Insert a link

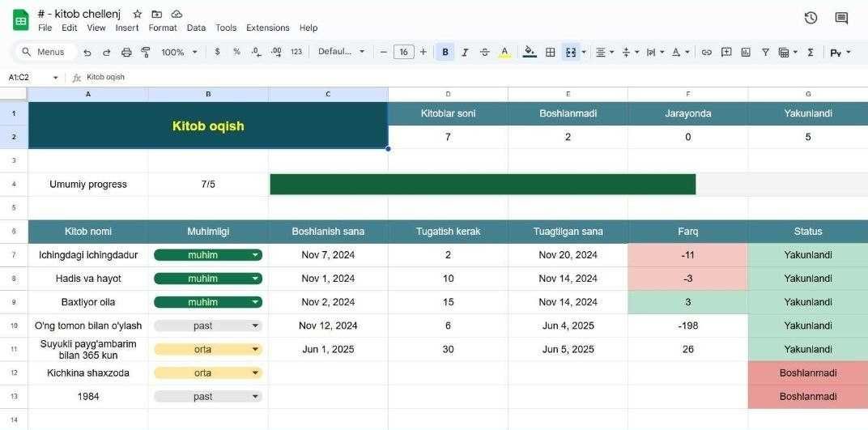tap(706, 52)
